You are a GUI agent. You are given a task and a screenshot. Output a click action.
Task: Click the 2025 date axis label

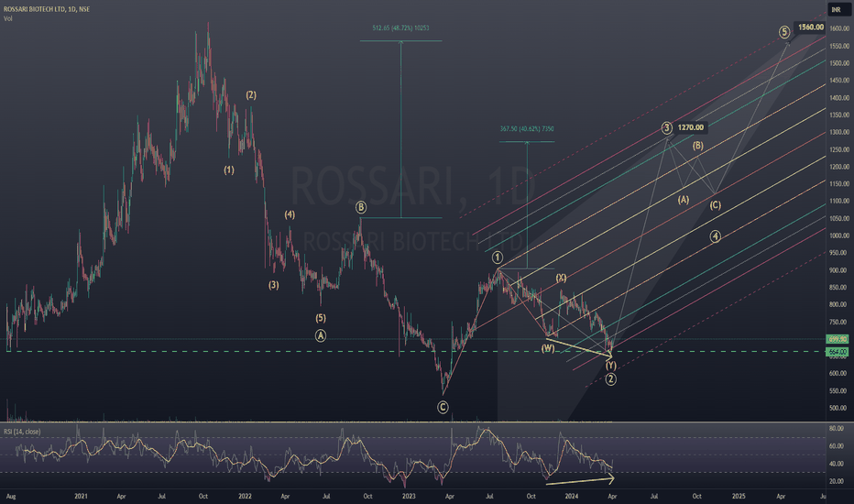coord(739,497)
